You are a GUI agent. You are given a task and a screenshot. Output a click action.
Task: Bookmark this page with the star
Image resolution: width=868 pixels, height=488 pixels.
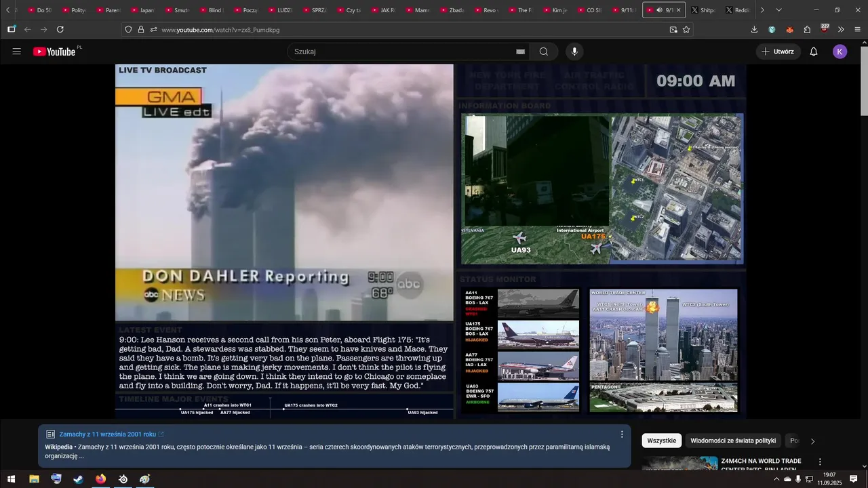[686, 30]
